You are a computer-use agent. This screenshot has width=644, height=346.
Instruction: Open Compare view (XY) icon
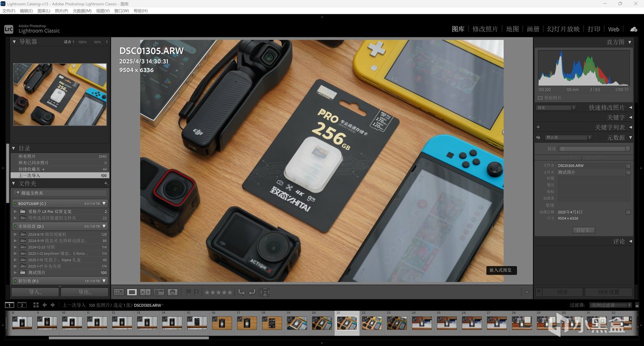(145, 292)
